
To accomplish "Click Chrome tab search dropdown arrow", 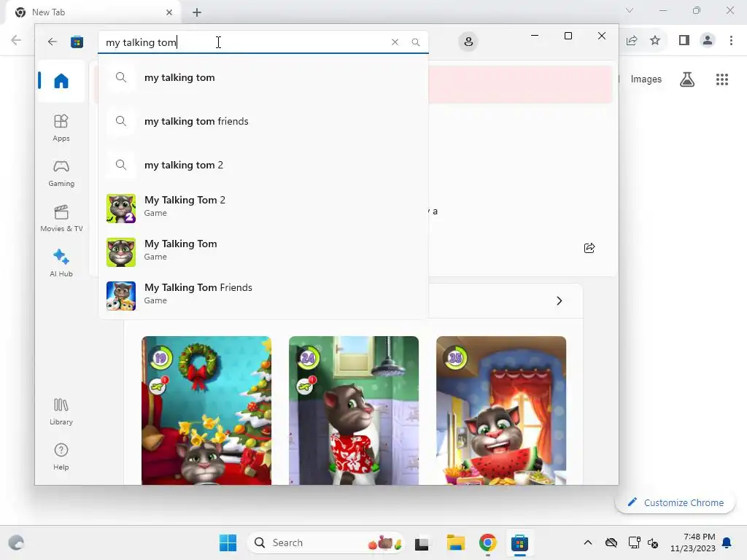I will (x=630, y=10).
